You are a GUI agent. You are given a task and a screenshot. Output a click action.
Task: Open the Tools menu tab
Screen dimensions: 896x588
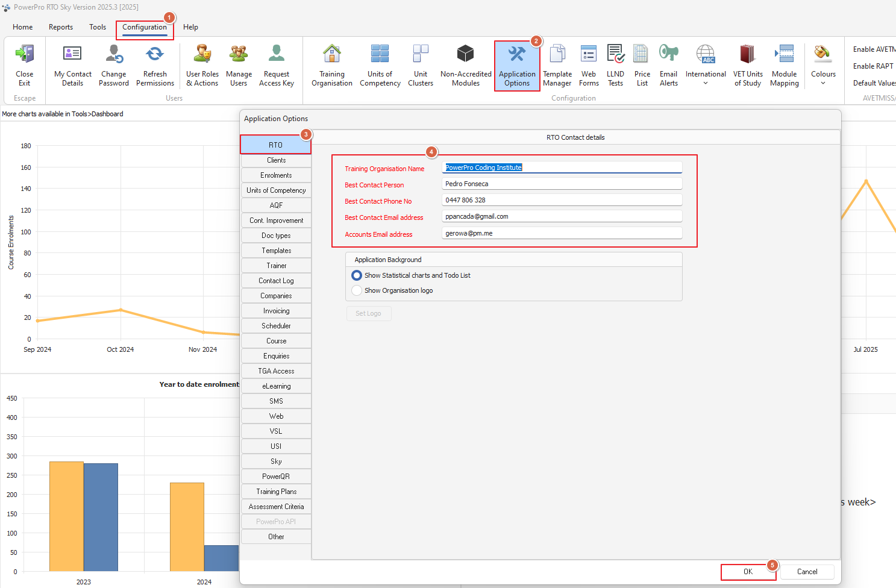point(98,27)
